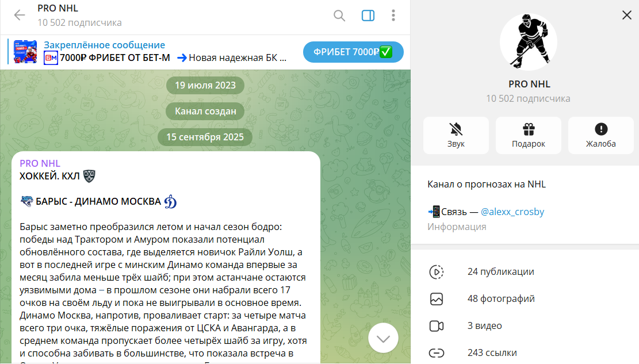Close the channel info panel

[x=627, y=16]
